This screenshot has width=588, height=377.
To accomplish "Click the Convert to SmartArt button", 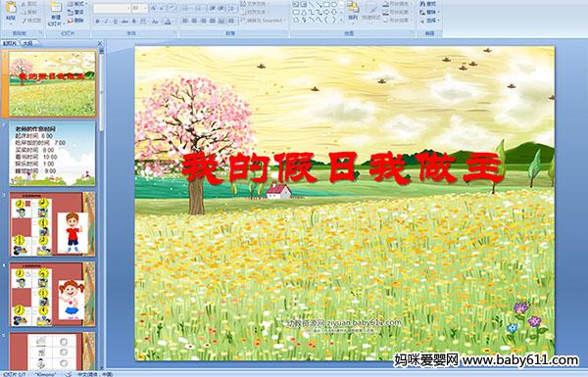I will (264, 21).
